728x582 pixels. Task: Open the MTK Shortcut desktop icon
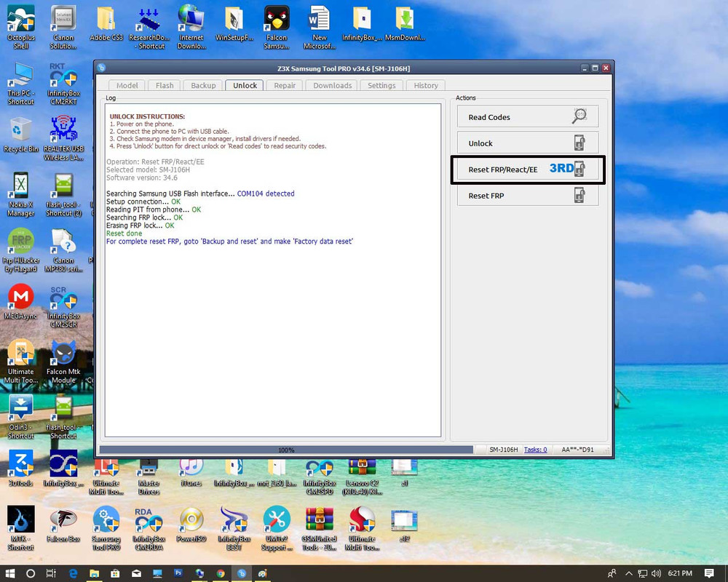pyautogui.click(x=21, y=528)
